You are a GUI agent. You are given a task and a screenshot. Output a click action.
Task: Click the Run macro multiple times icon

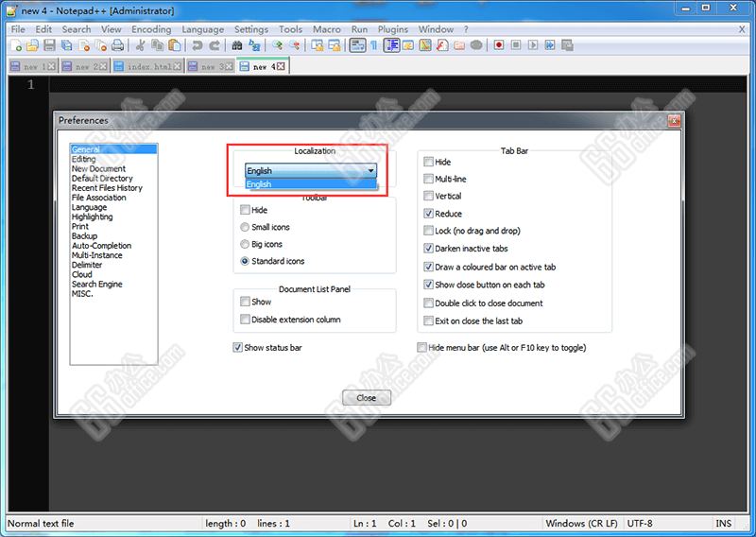[x=550, y=45]
